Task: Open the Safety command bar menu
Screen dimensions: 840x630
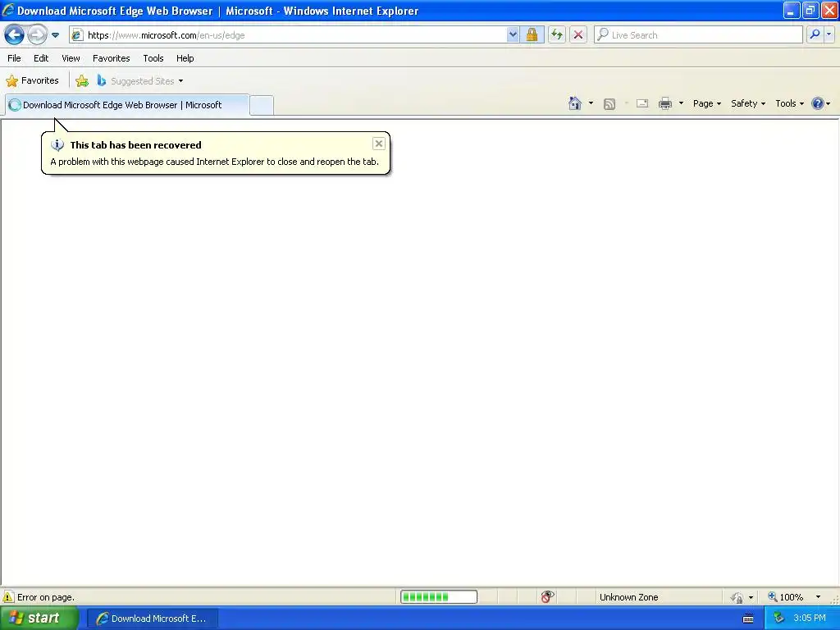Action: pos(748,103)
